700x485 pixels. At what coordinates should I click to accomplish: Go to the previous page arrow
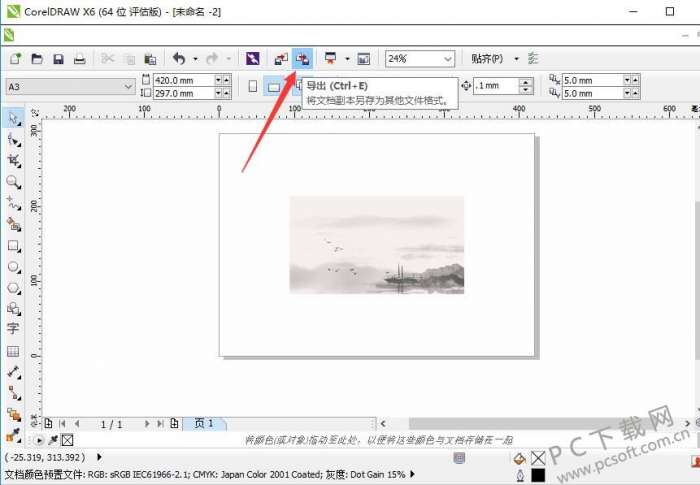pyautogui.click(x=77, y=424)
